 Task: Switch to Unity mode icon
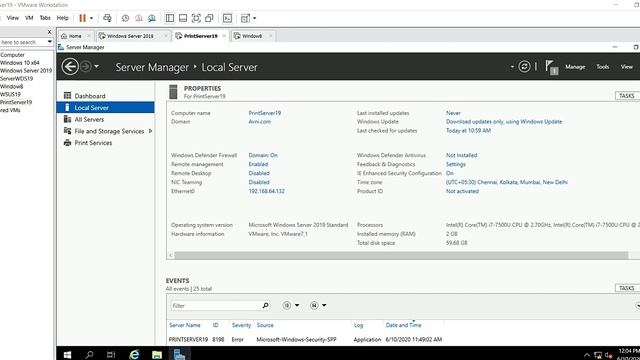point(209,18)
